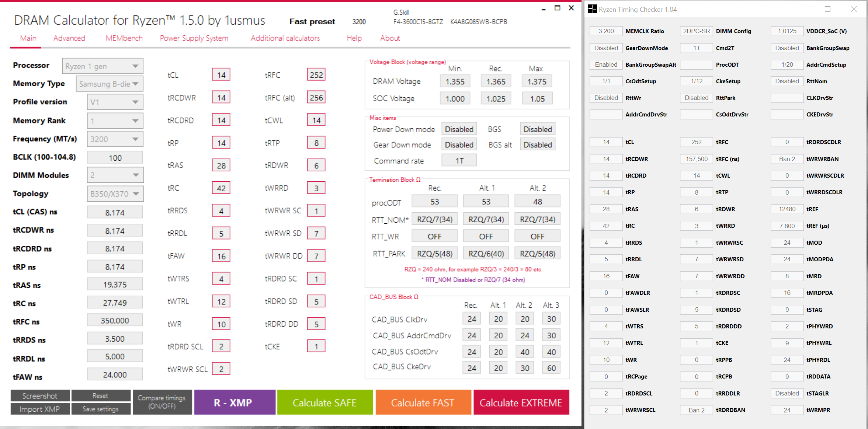Minimize the DRAM Calculator window
Image resolution: width=868 pixels, height=429 pixels.
(x=544, y=9)
